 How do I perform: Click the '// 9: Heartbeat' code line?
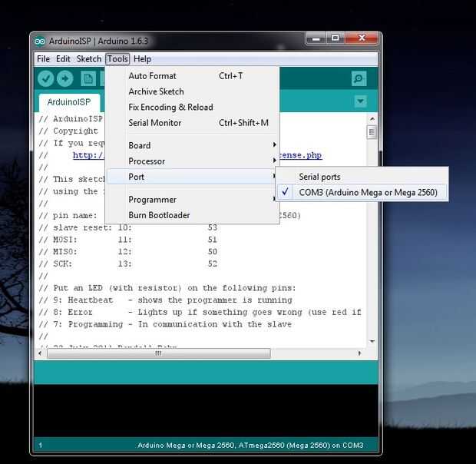tap(165, 300)
